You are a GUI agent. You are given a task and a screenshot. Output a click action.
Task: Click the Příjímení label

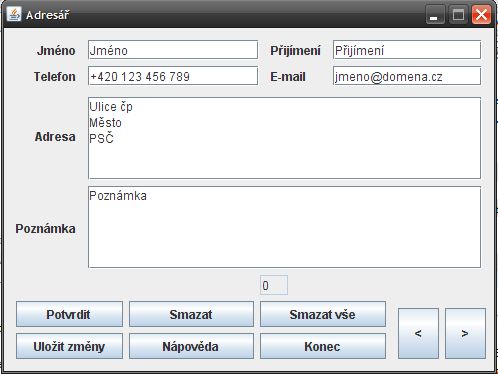[x=295, y=51]
